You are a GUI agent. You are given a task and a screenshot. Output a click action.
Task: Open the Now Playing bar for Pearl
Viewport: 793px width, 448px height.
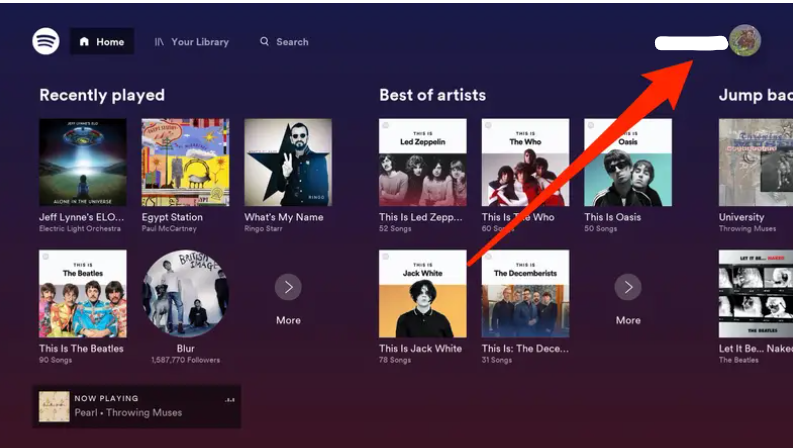[137, 407]
